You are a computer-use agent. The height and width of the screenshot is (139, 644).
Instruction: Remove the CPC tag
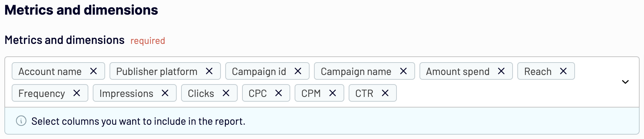pos(279,93)
